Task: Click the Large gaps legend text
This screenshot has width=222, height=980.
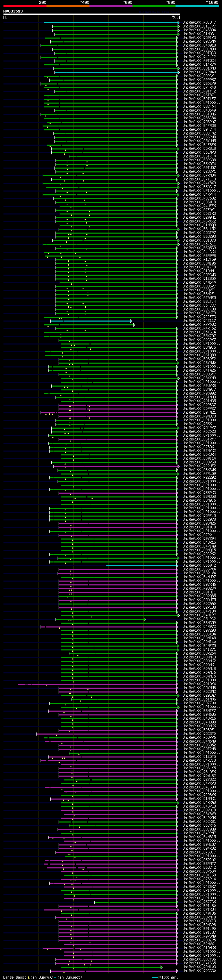Action: pyautogui.click(x=43, y=977)
